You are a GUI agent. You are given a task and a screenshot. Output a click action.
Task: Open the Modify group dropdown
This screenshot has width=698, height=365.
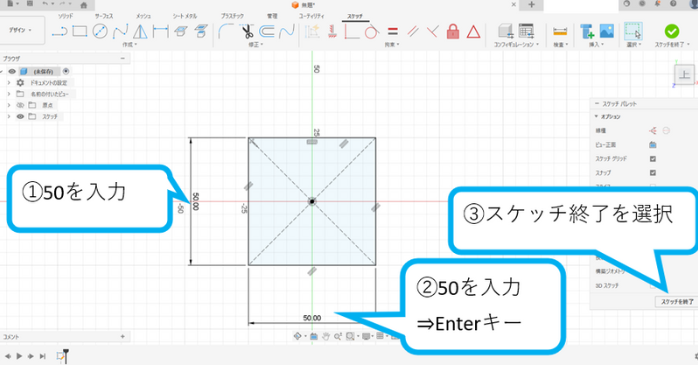pyautogui.click(x=256, y=45)
